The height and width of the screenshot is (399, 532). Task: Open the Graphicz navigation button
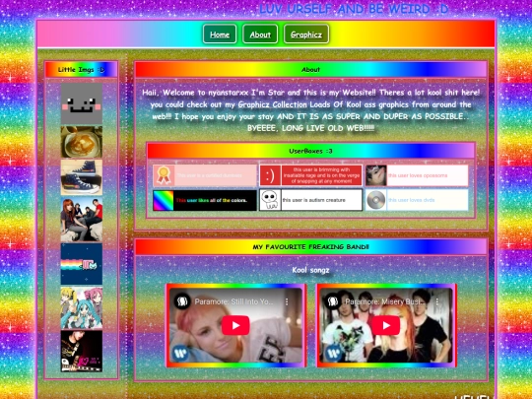pyautogui.click(x=306, y=34)
